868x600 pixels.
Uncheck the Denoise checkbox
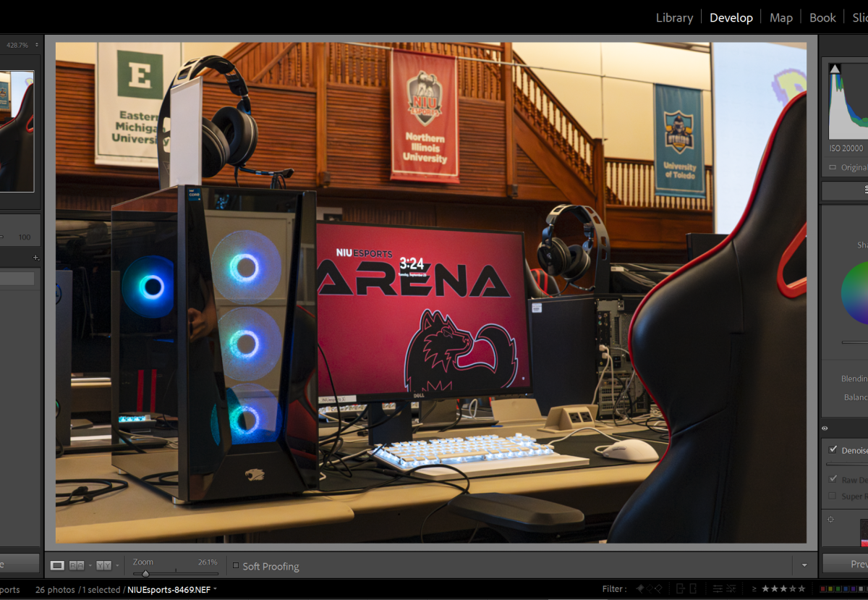pos(833,449)
